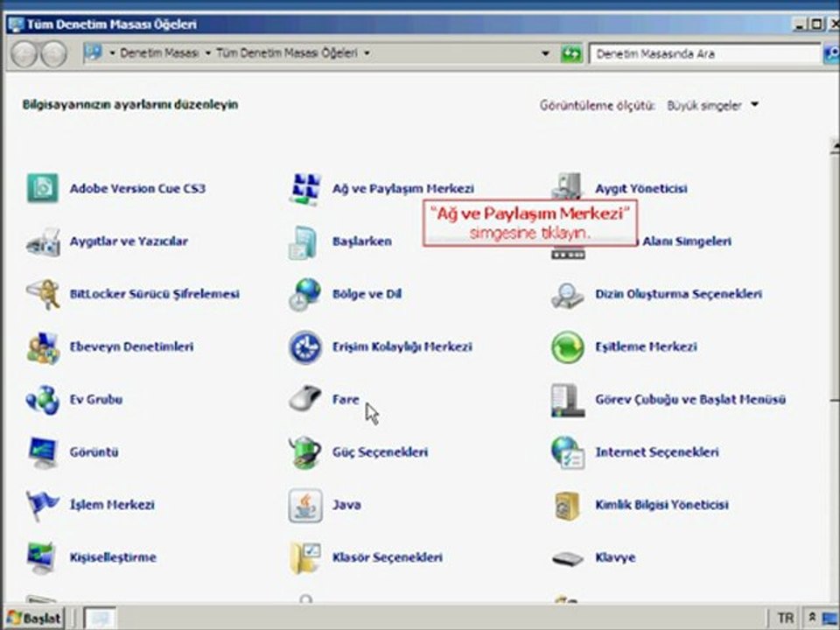Click the TR language indicator in taskbar
The width and height of the screenshot is (840, 630).
[x=786, y=618]
